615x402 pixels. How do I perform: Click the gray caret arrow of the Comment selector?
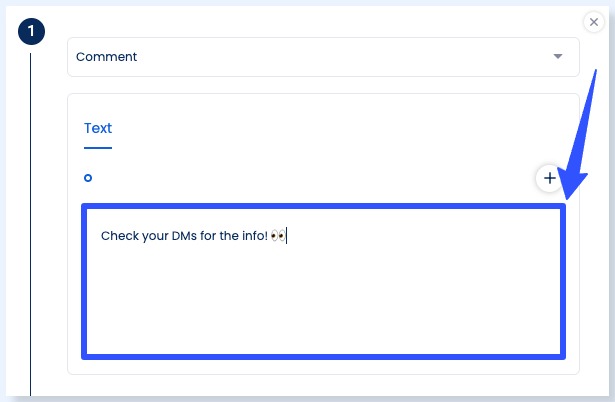pos(558,57)
